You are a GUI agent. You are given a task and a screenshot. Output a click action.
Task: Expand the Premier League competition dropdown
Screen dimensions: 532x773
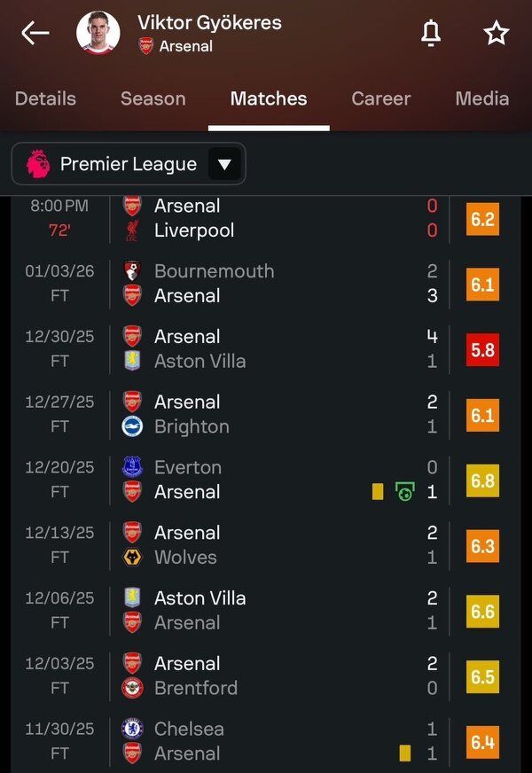tap(224, 164)
